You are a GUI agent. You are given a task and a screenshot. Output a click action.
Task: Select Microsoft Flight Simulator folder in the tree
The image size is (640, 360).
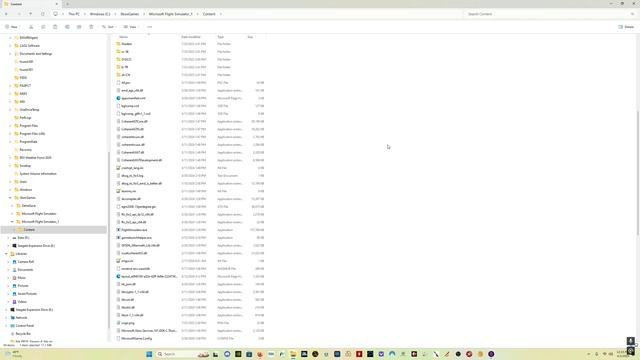click(x=39, y=214)
